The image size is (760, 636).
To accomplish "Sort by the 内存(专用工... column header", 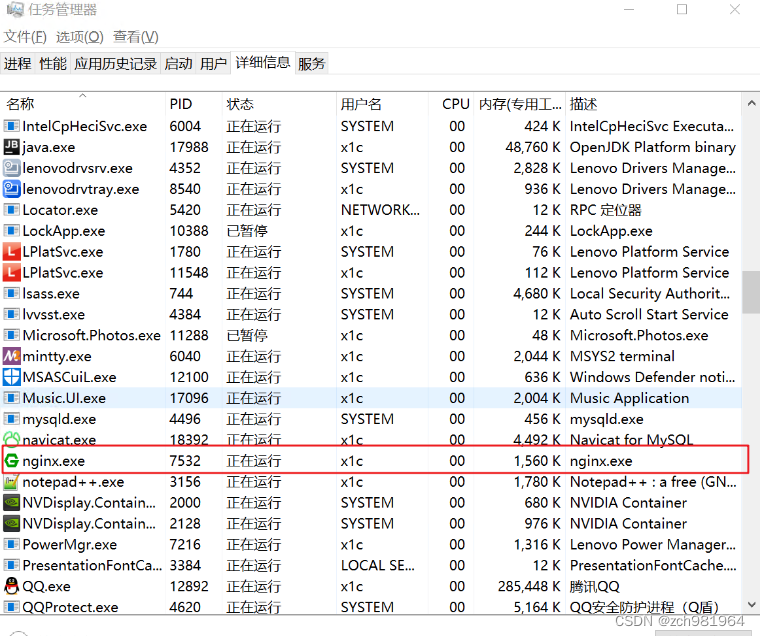I will [x=520, y=104].
